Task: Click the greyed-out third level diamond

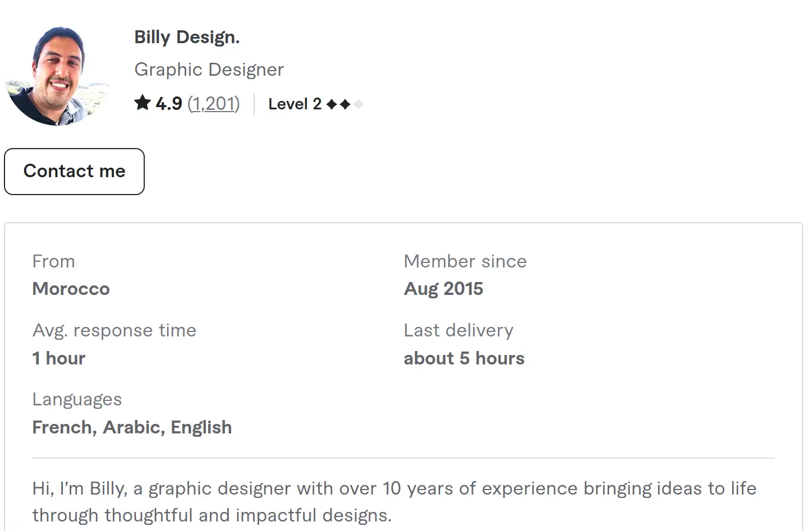Action: pos(359,104)
